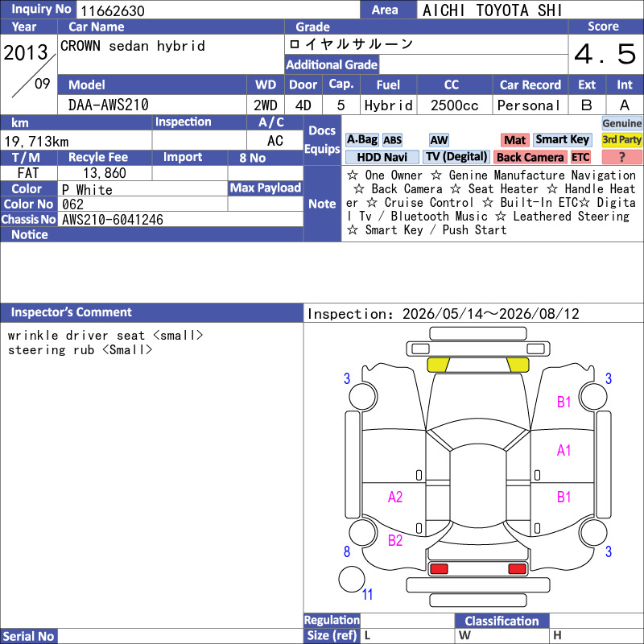Screen dimensions: 644x644
Task: Click the yellow left headlight on diagram
Action: [x=438, y=365]
